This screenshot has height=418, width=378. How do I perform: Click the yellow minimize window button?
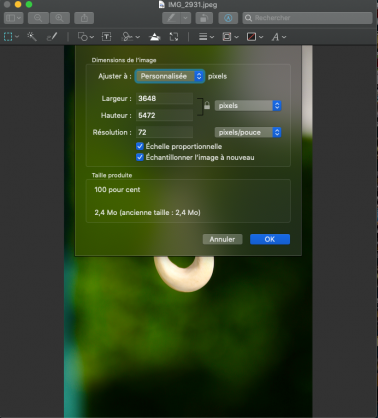[18, 4]
